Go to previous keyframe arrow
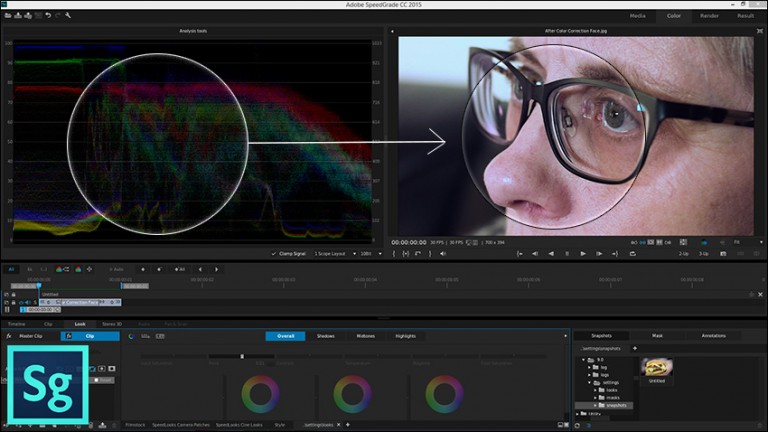This screenshot has height=432, width=768. (x=200, y=269)
